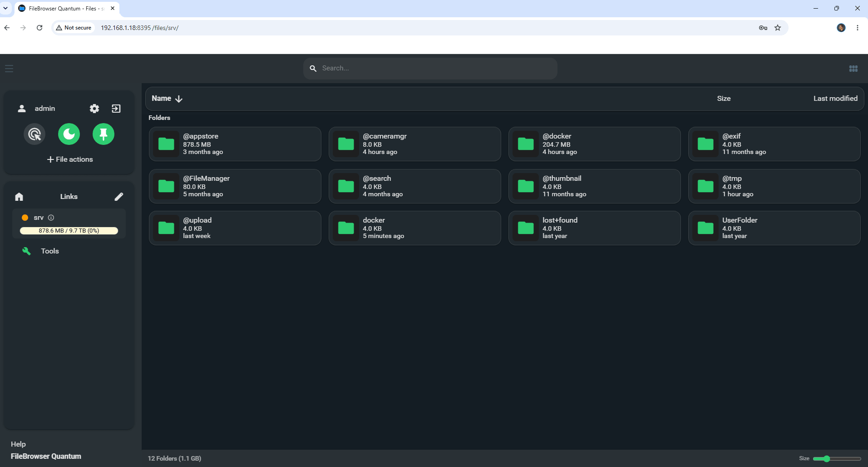Open the @cameramgr folder
This screenshot has width=868, height=467.
(x=415, y=144)
